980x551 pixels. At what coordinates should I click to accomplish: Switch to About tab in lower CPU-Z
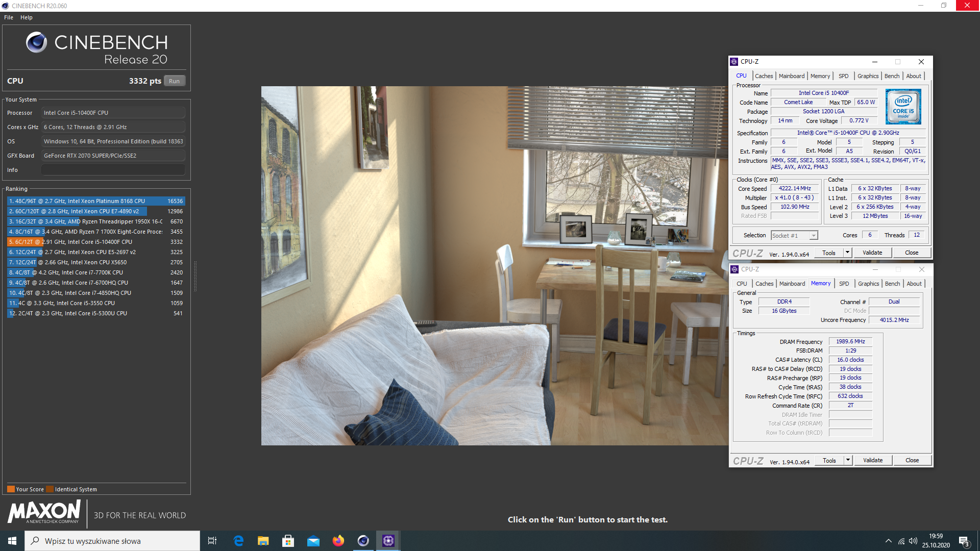[x=914, y=284]
